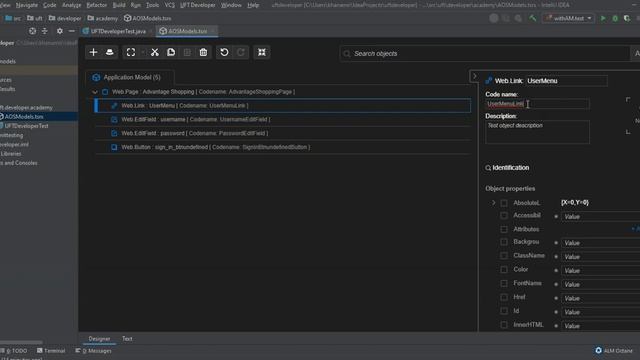Build project with the green hammer icon
Viewport: 640px width, 360px height.
tap(532, 18)
